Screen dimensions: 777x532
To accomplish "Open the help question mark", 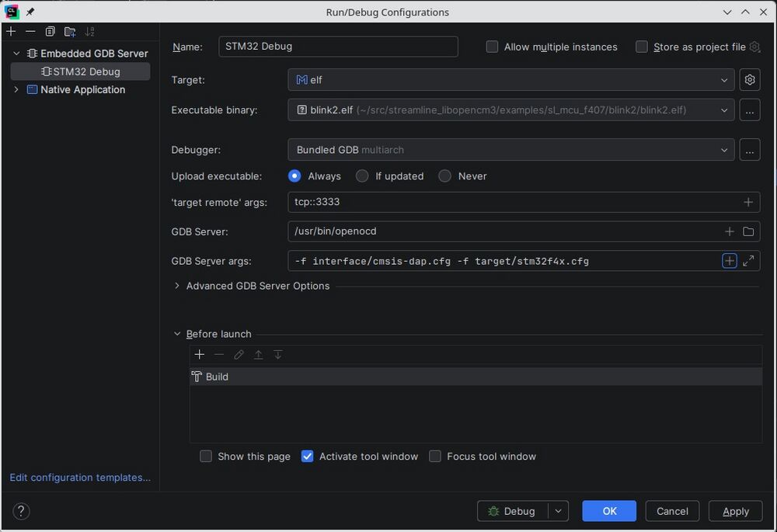I will 22,511.
